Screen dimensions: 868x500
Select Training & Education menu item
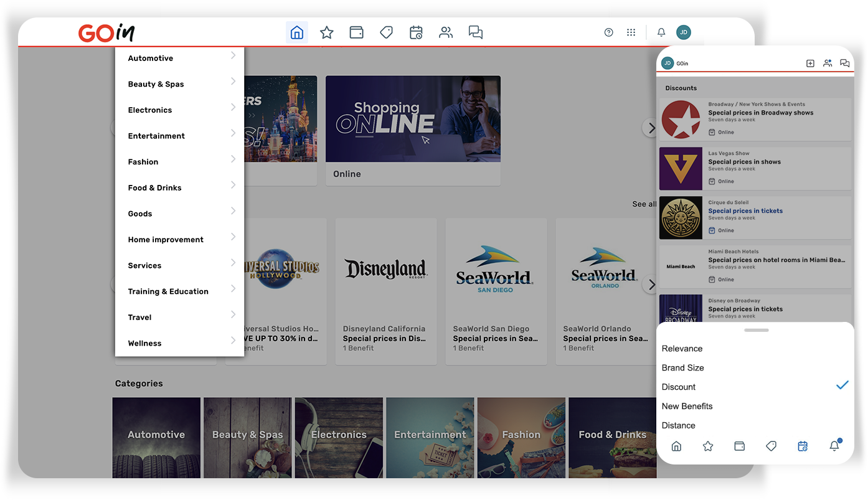point(179,291)
